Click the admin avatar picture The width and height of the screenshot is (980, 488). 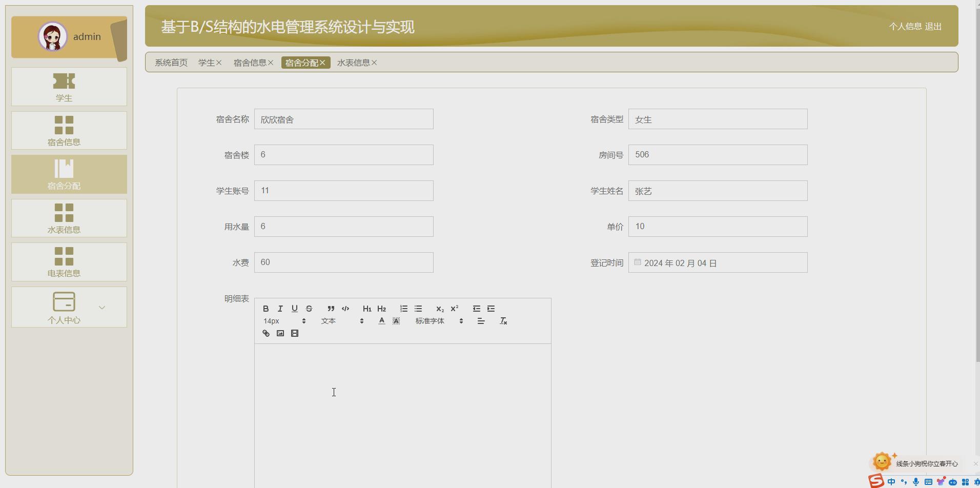(x=53, y=36)
